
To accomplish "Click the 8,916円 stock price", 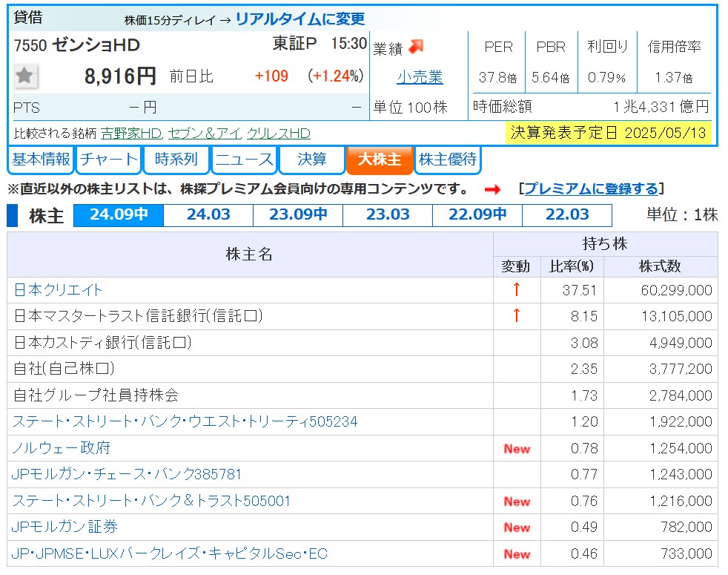I will [120, 76].
